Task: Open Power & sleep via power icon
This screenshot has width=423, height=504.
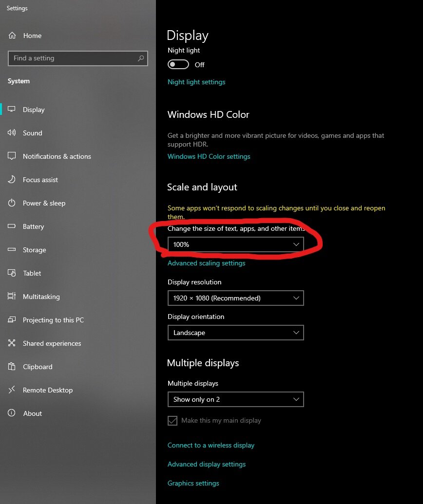Action: pyautogui.click(x=12, y=203)
